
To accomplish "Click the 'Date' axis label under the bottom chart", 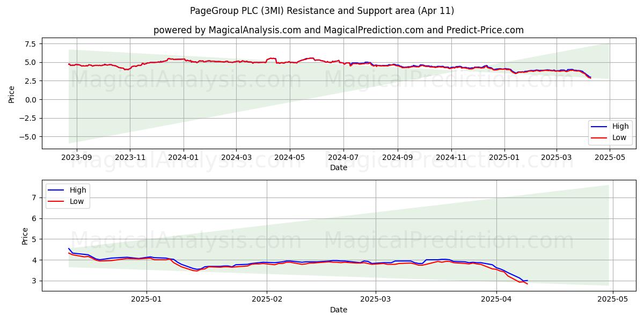I will [339, 310].
